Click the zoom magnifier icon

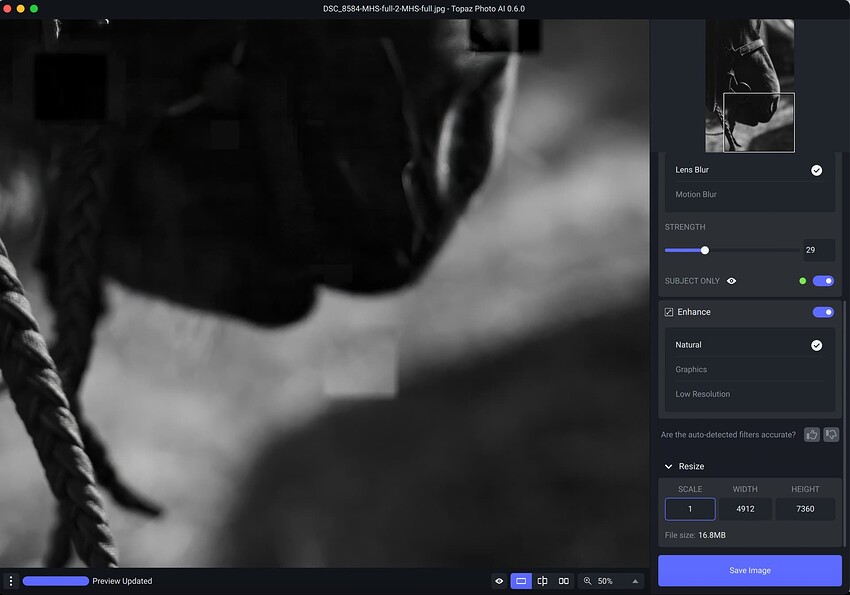point(588,581)
